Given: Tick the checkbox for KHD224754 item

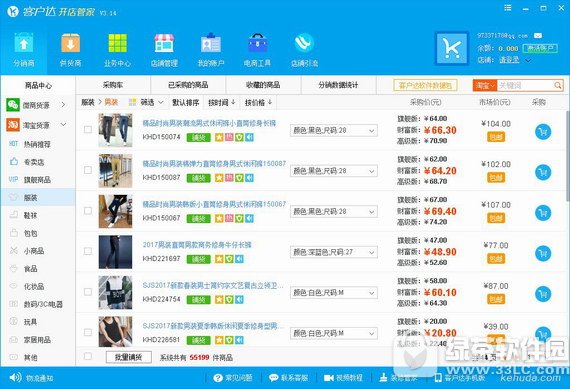Looking at the screenshot, I should (x=88, y=292).
